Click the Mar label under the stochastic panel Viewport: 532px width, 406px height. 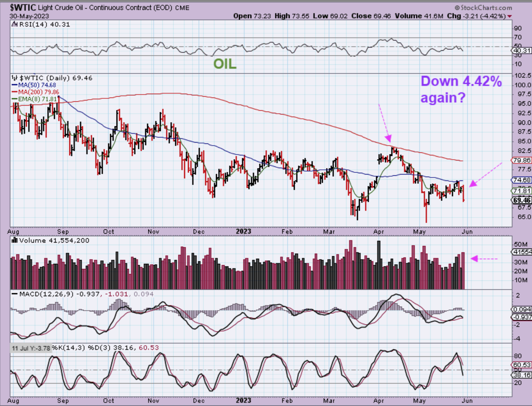pos(329,400)
